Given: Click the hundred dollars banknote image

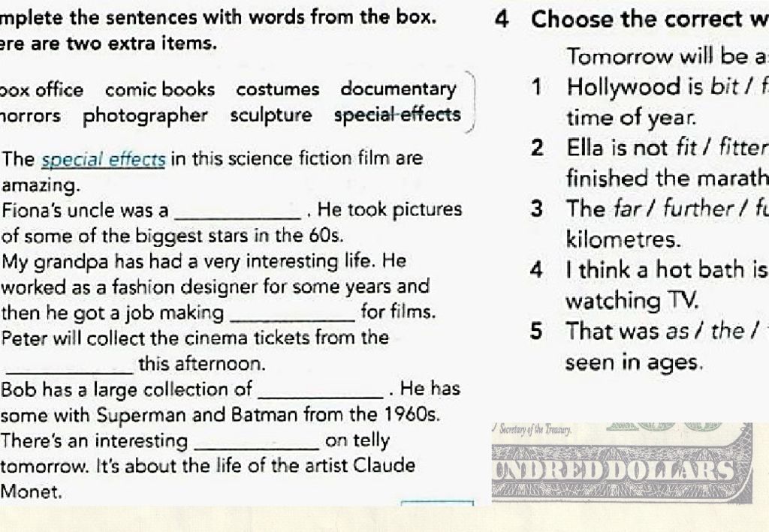Looking at the screenshot, I should click(622, 463).
